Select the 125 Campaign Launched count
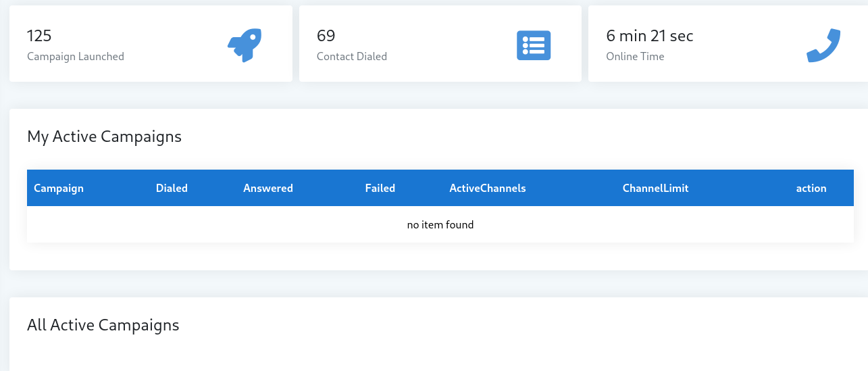This screenshot has width=868, height=371. (39, 36)
